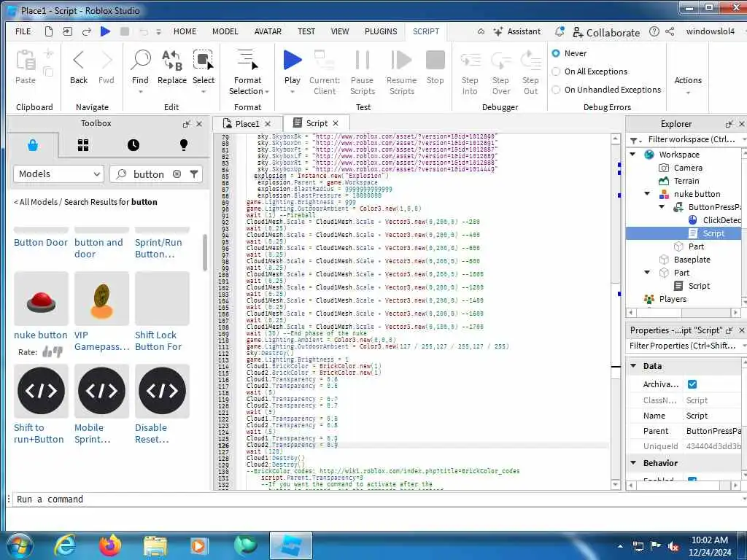This screenshot has width=747, height=560.
Task: Click the Paste clipboard icon
Action: pos(26,61)
